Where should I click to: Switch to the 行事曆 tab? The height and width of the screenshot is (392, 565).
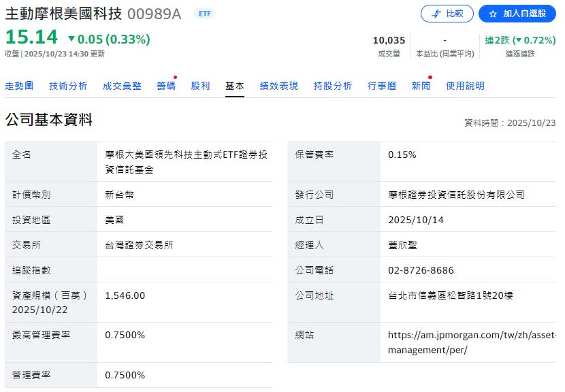[382, 86]
